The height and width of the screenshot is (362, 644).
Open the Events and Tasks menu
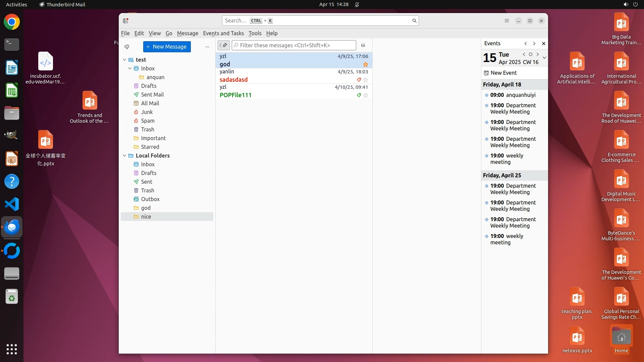[223, 33]
